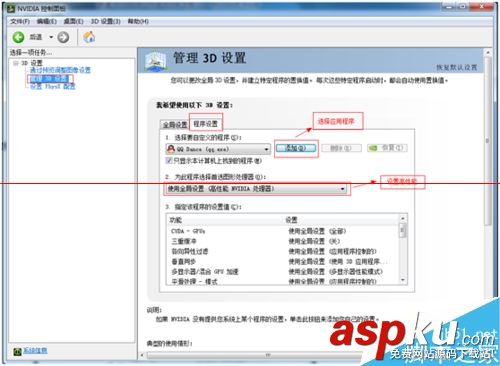Select the 三重缓冲 row
The image size is (500, 366).
(283, 241)
